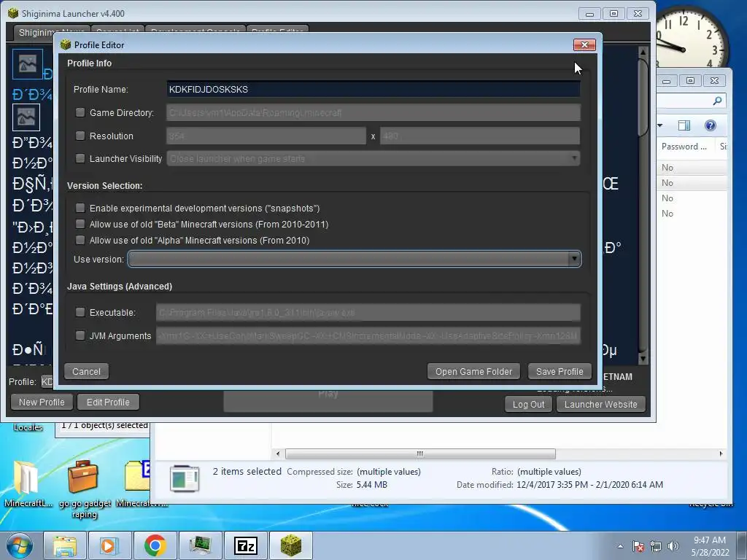This screenshot has height=560, width=747.
Task: Click the Action Center flag tray icon
Action: (x=638, y=546)
